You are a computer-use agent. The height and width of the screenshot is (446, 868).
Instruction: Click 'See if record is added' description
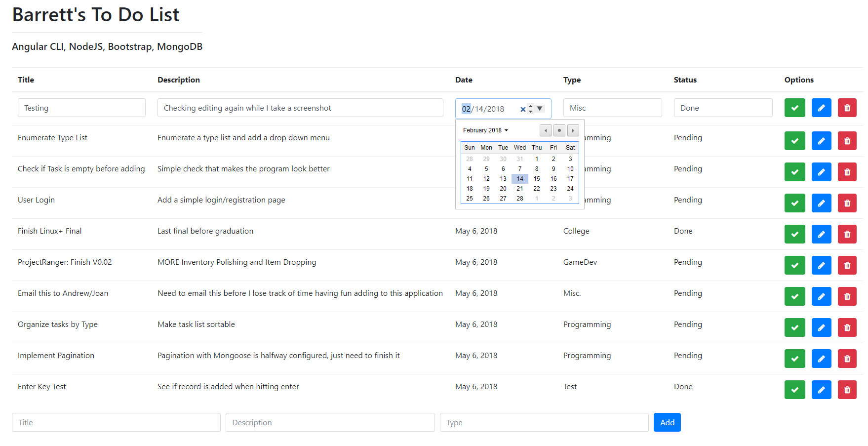tap(228, 387)
